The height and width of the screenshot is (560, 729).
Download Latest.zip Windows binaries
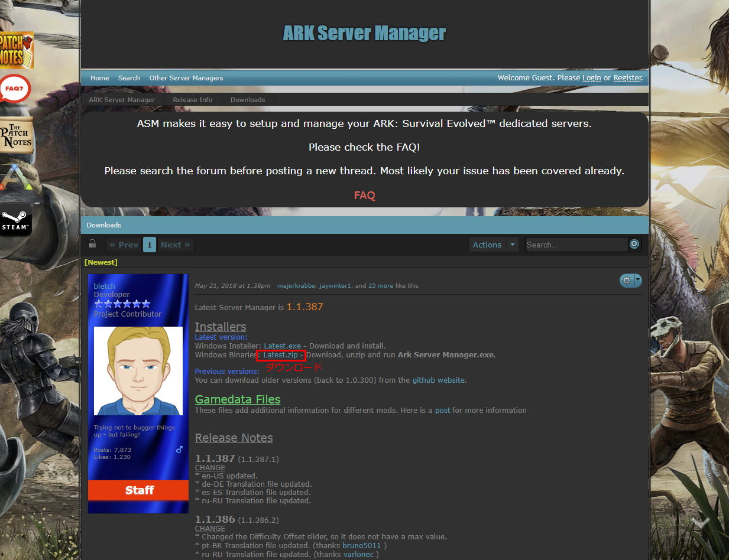click(x=280, y=355)
